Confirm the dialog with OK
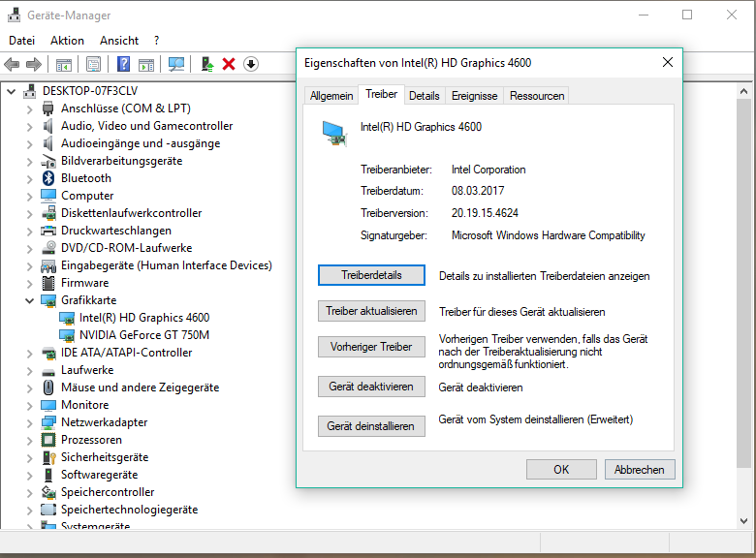 click(x=561, y=469)
